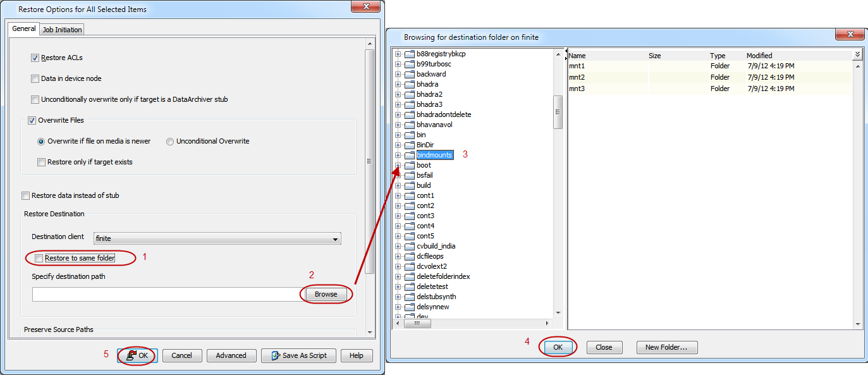
Task: Click the folder icon beside dcfileops
Action: [x=409, y=256]
